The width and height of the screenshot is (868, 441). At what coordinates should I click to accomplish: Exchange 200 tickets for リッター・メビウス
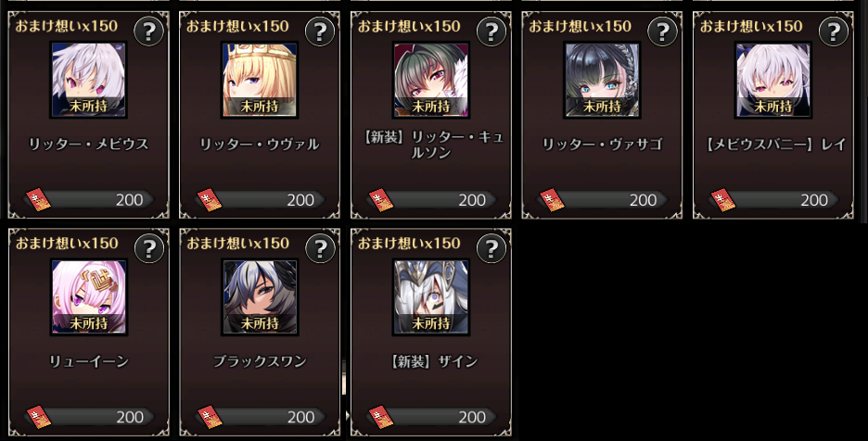89,200
